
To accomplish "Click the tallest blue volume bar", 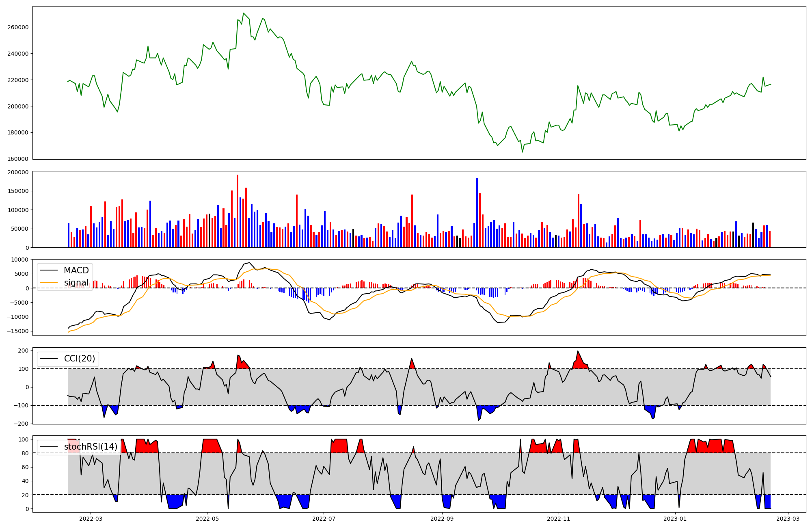I will pos(477,213).
